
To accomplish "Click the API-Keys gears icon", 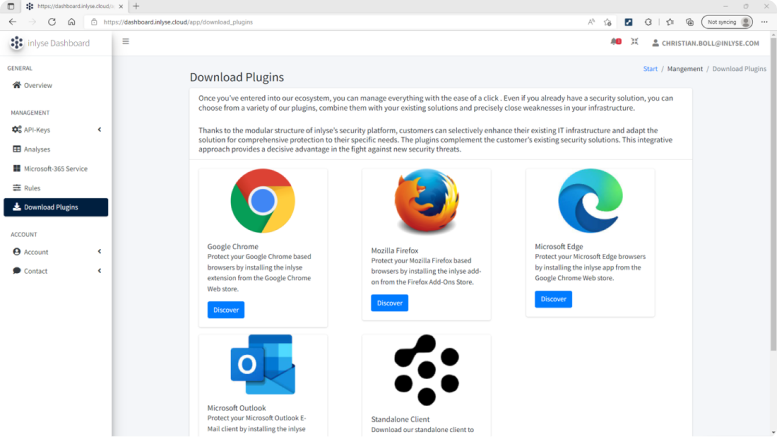I will [x=17, y=130].
